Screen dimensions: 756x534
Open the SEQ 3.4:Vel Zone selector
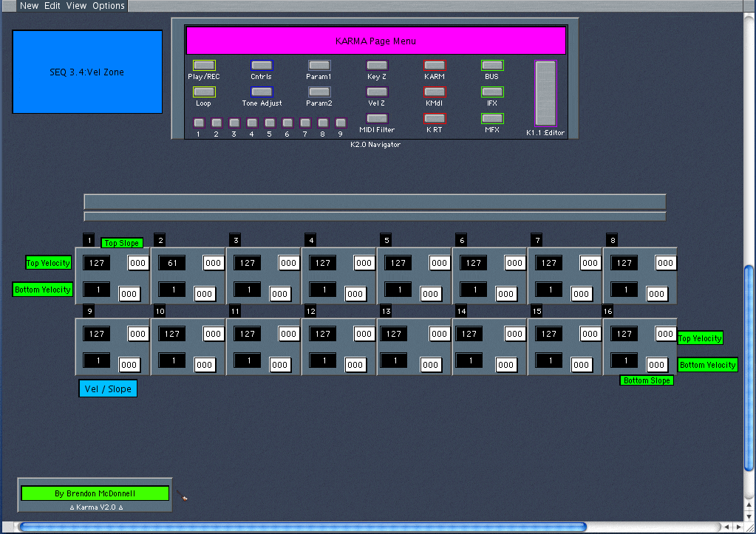coord(87,72)
